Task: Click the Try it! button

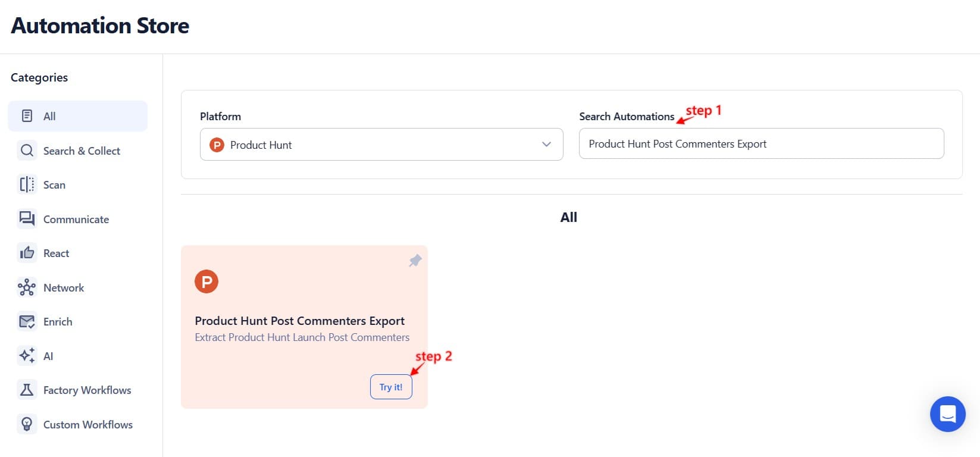Action: click(391, 386)
